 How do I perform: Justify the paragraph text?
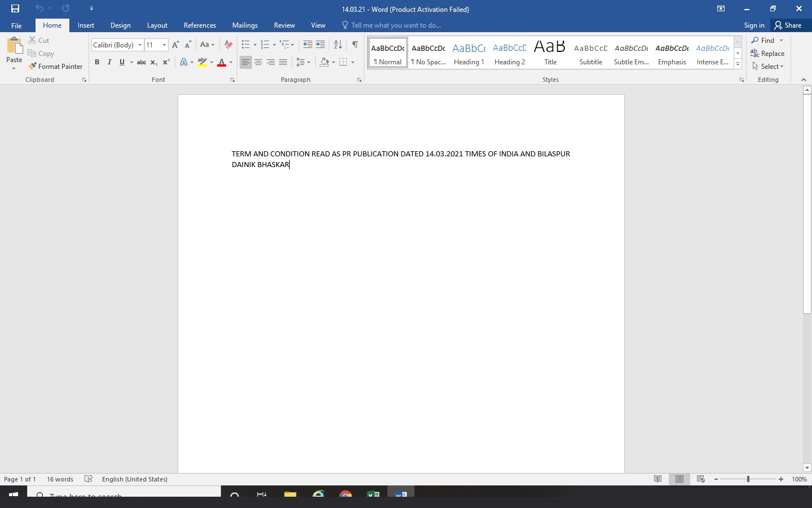tap(283, 62)
